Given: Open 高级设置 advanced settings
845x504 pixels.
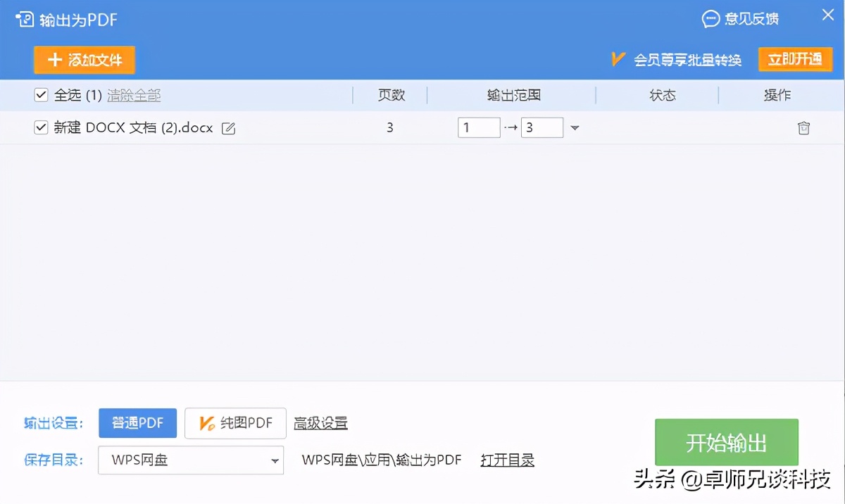Looking at the screenshot, I should pos(320,423).
